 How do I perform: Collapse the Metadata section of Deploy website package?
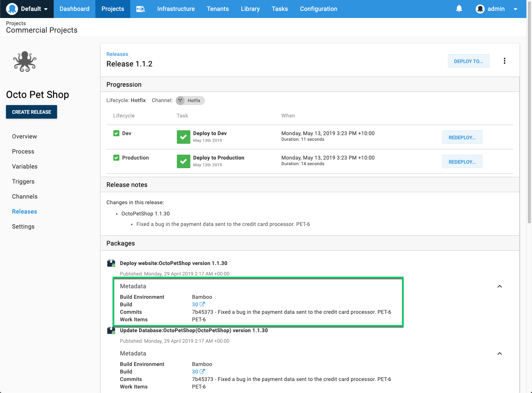tap(499, 286)
